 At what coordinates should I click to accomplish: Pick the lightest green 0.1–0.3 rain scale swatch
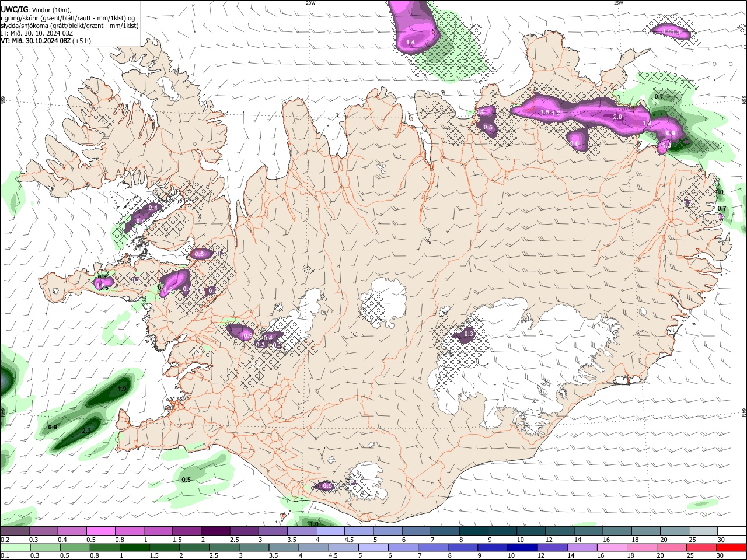tap(15, 547)
